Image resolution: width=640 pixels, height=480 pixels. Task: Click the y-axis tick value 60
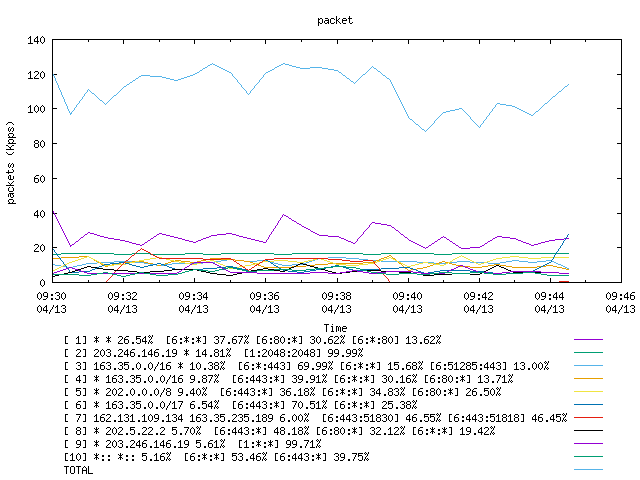pos(39,178)
